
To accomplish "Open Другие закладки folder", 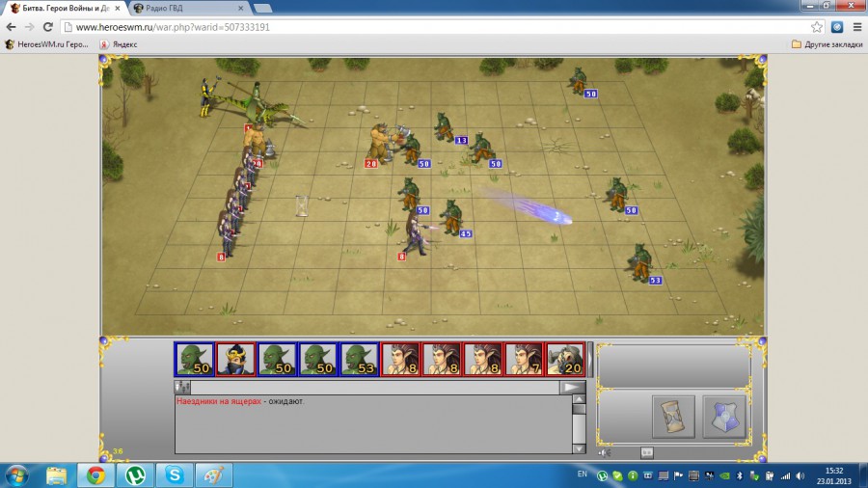I will pos(827,44).
